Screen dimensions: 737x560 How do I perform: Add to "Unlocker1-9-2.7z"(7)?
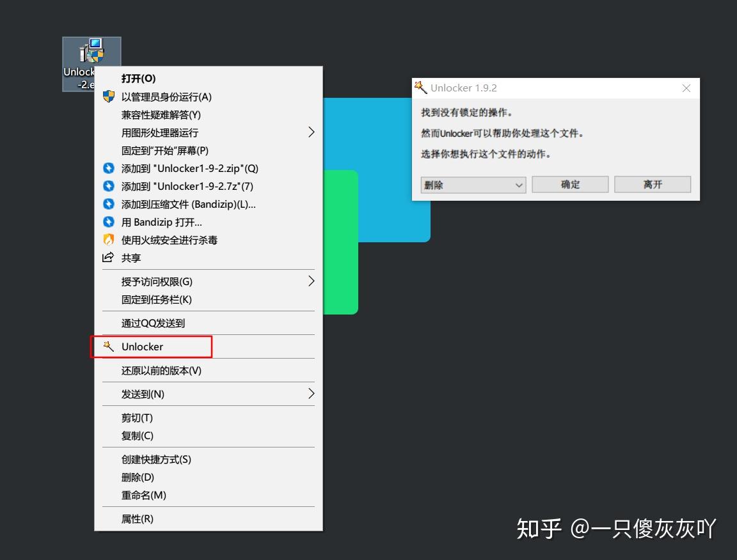click(x=209, y=186)
